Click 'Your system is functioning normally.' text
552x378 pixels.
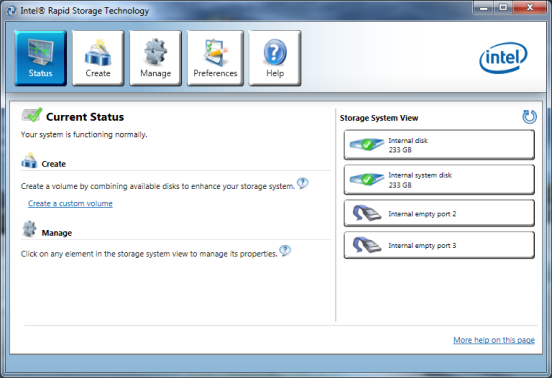(84, 135)
